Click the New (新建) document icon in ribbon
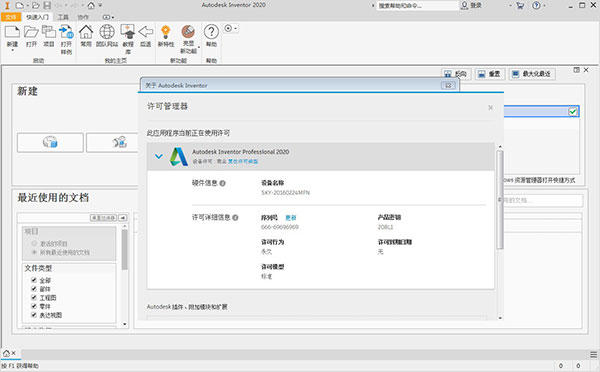This screenshot has height=372, width=600. click(x=12, y=32)
